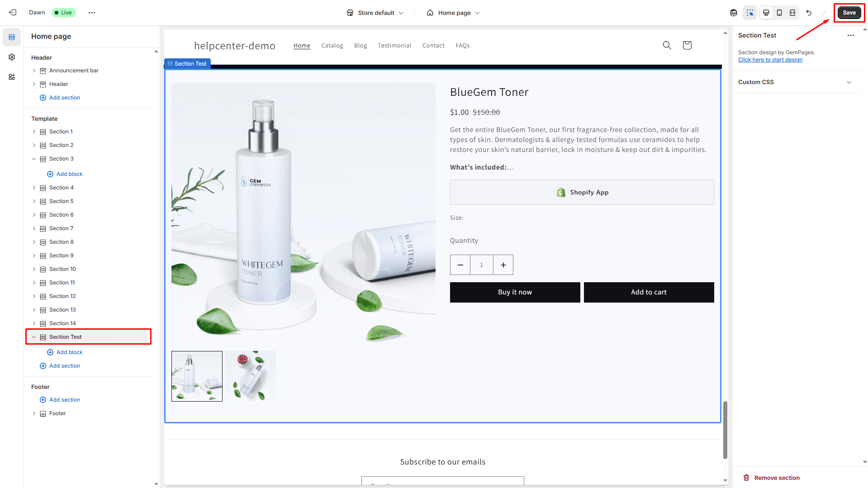Screen dimensions: 868x488
Task: Select the Catalog menu item
Action: (332, 46)
